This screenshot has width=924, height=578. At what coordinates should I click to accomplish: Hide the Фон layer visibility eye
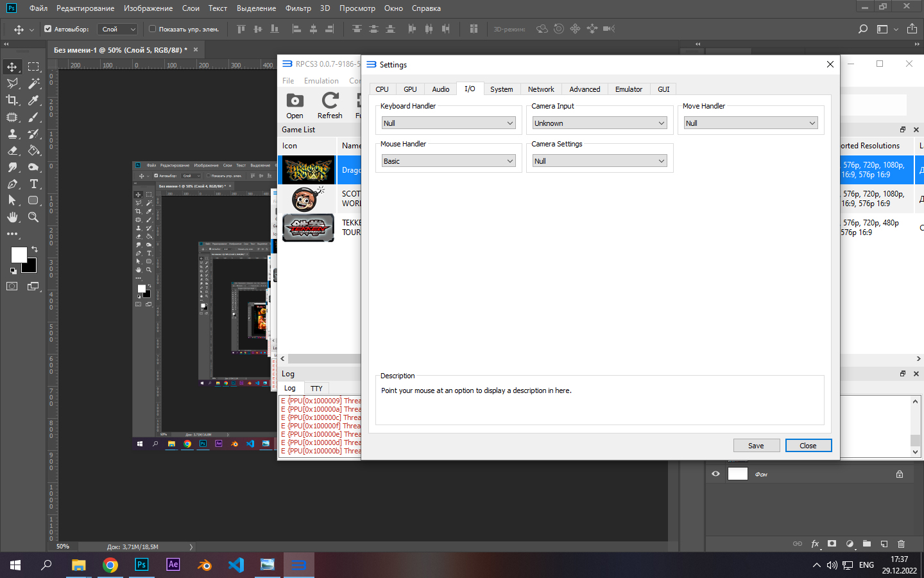click(715, 474)
